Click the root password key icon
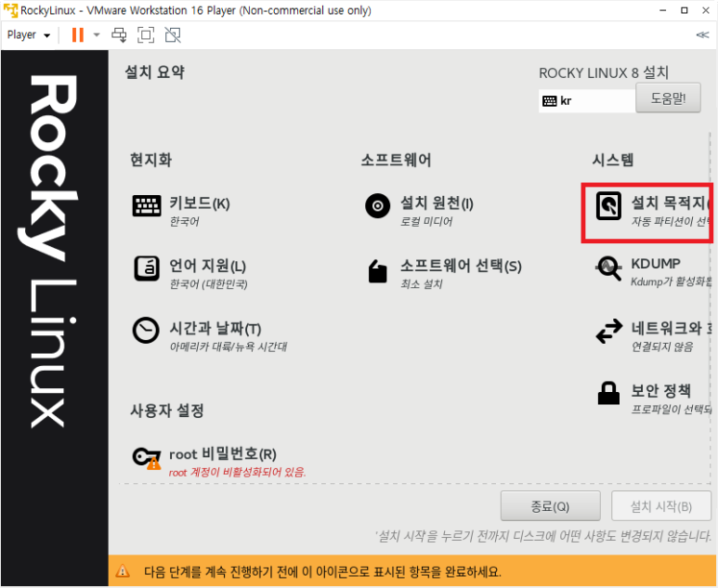The image size is (718, 588). (147, 458)
